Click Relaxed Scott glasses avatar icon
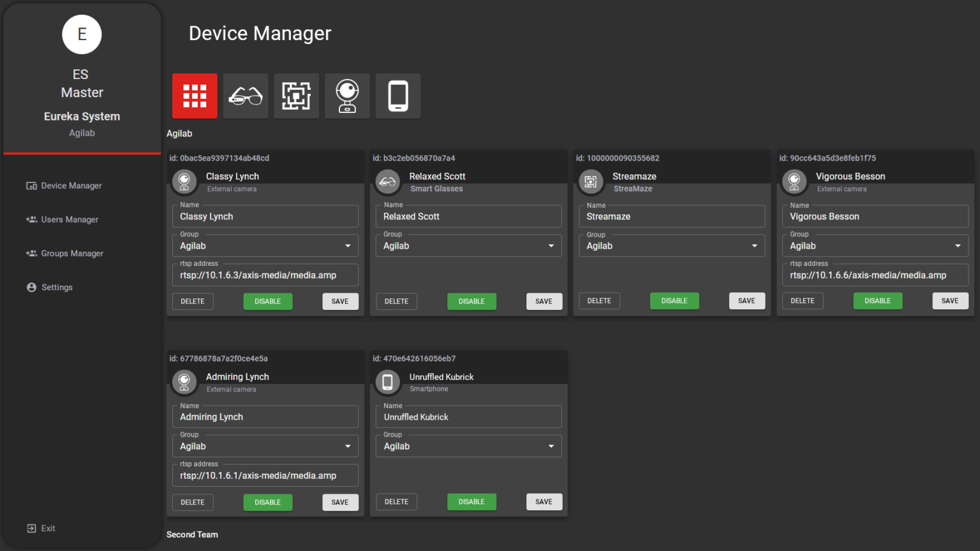Screen dimensions: 980x551 click(x=388, y=182)
